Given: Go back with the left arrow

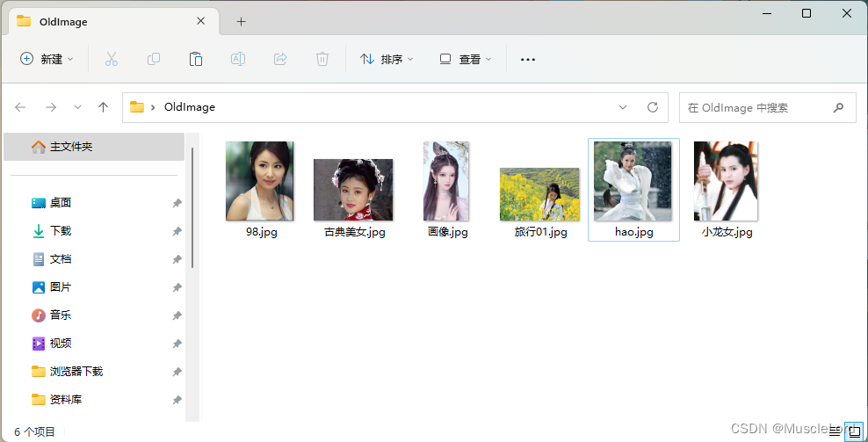Looking at the screenshot, I should pyautogui.click(x=20, y=107).
